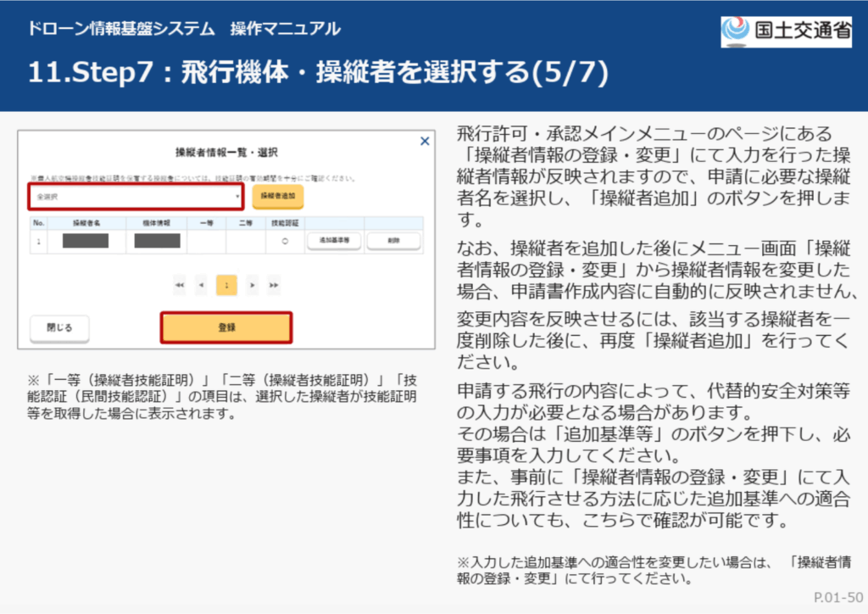Viewport: 868px width, 614px height.
Task: Delete pilot with the 削除 button
Action: click(393, 241)
